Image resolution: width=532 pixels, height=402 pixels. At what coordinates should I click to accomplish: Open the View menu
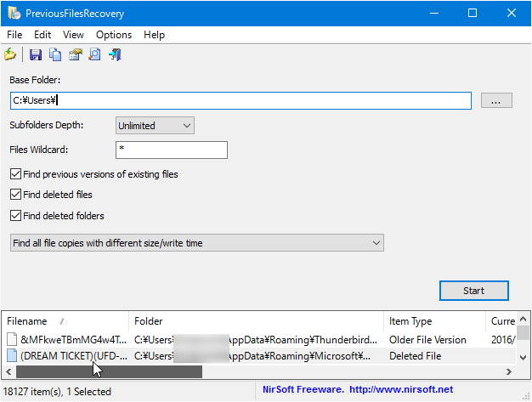[73, 35]
